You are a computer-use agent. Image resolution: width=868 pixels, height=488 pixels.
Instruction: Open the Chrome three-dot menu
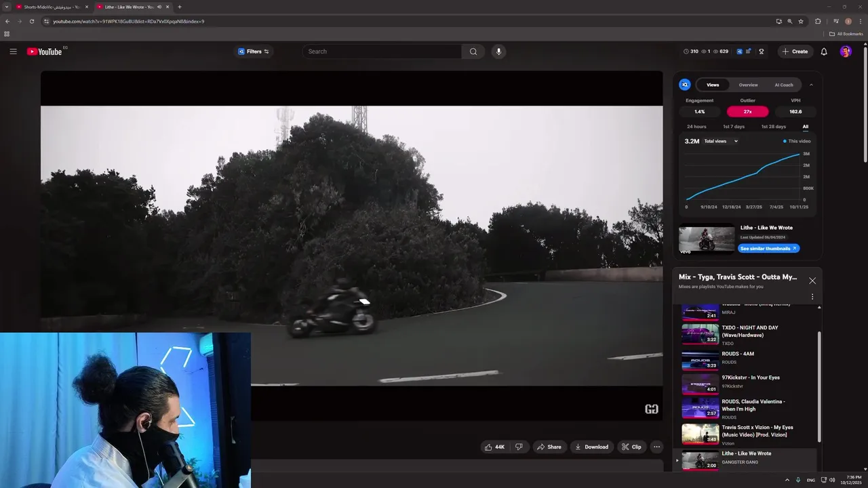pos(859,21)
